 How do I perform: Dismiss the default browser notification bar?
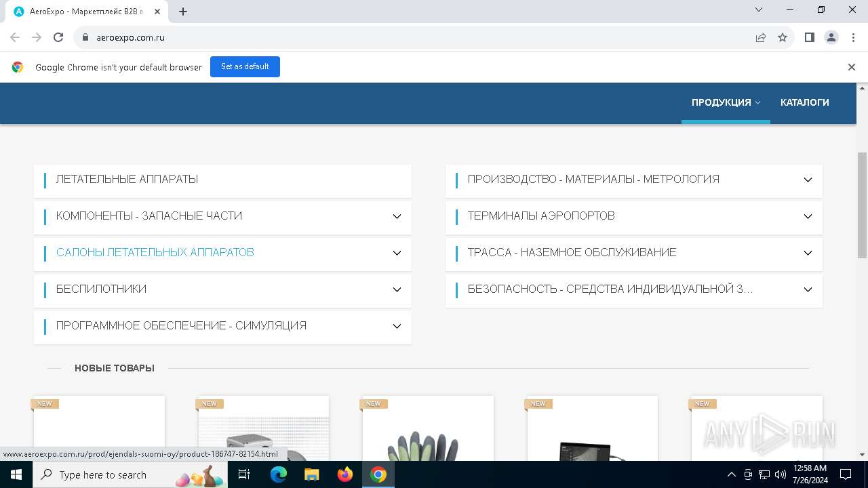click(x=851, y=67)
